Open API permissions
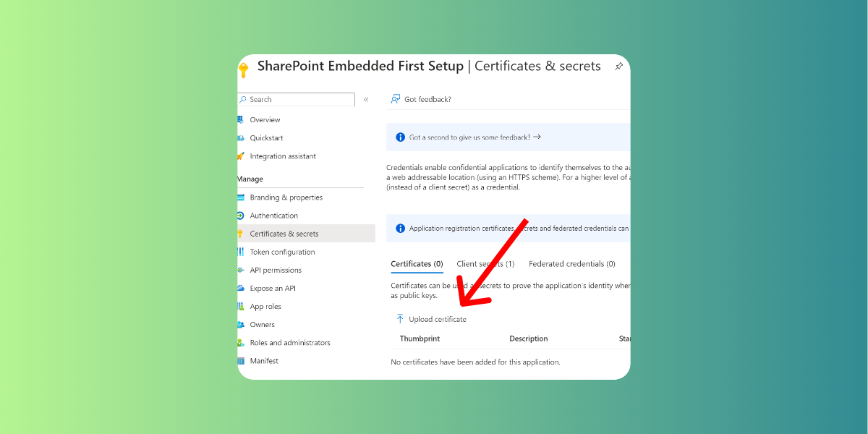 276,270
